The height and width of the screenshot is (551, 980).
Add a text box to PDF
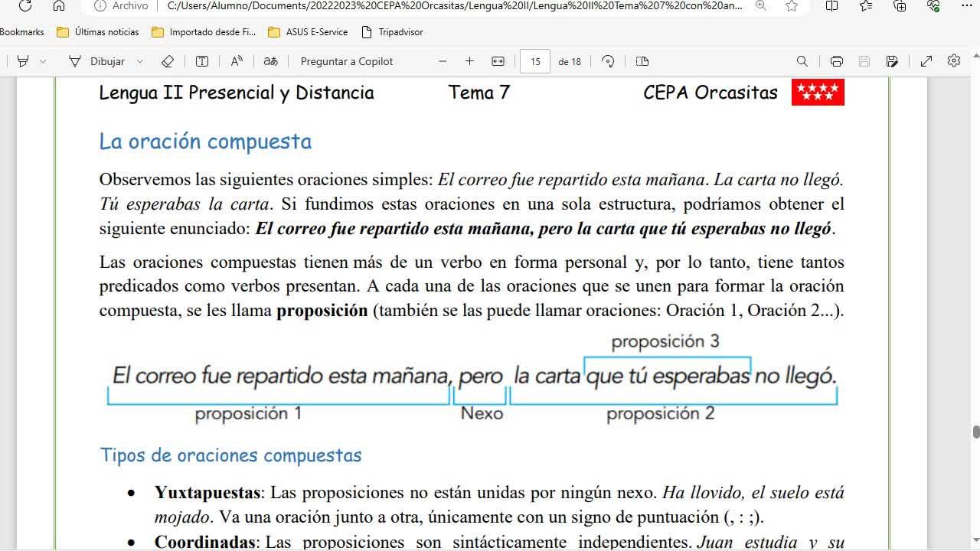tap(202, 61)
